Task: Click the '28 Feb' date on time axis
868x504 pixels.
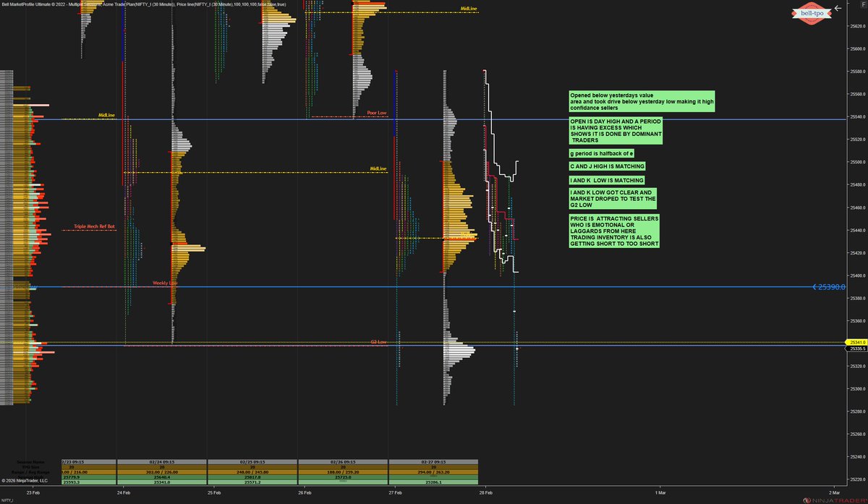Action: [x=486, y=492]
